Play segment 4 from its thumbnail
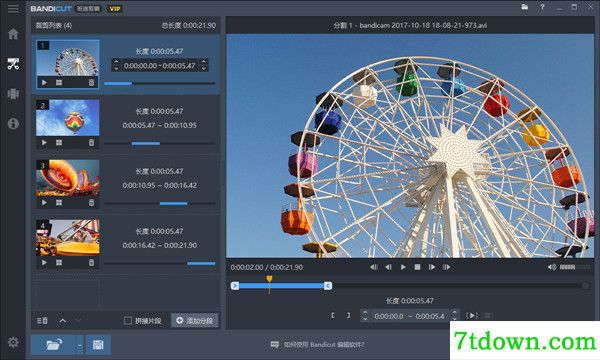The width and height of the screenshot is (600, 360). [44, 263]
